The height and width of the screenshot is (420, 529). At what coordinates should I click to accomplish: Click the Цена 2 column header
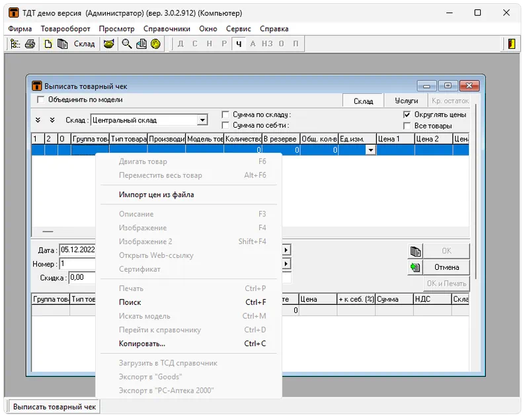pos(434,139)
